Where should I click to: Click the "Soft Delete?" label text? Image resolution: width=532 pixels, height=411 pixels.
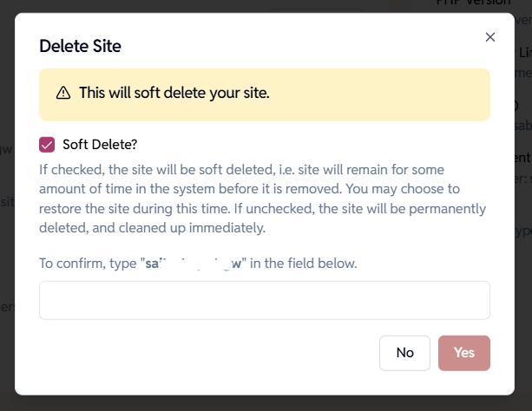click(100, 145)
